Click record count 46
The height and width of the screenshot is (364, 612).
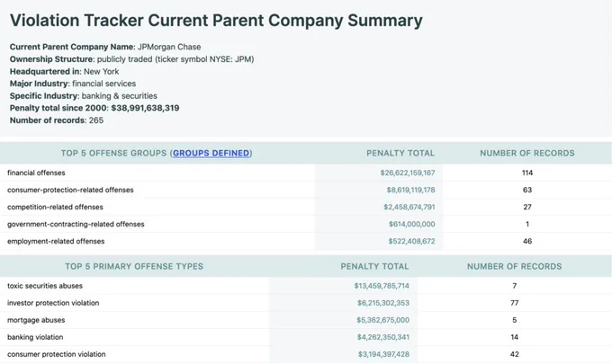point(527,241)
